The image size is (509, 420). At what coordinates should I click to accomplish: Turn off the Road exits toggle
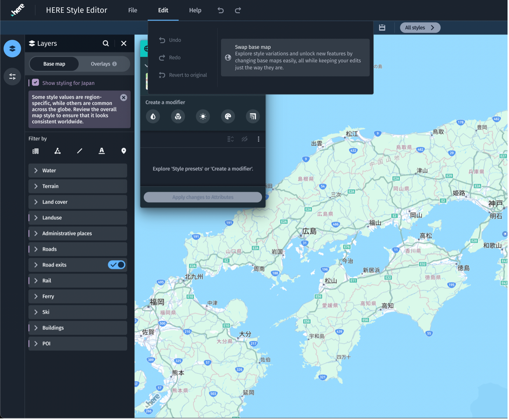116,265
